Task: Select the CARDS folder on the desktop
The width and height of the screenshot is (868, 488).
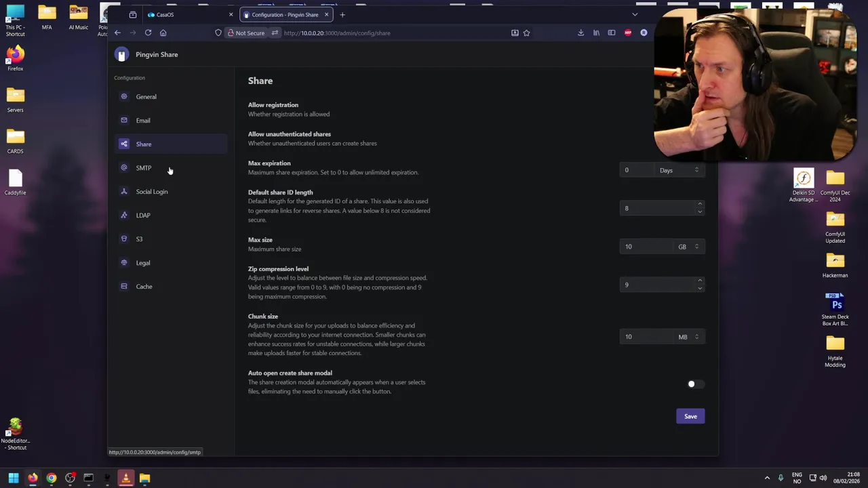Action: 15,141
